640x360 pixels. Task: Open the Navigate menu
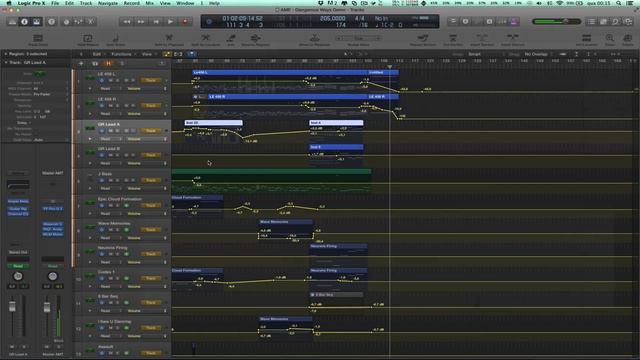[108, 3]
